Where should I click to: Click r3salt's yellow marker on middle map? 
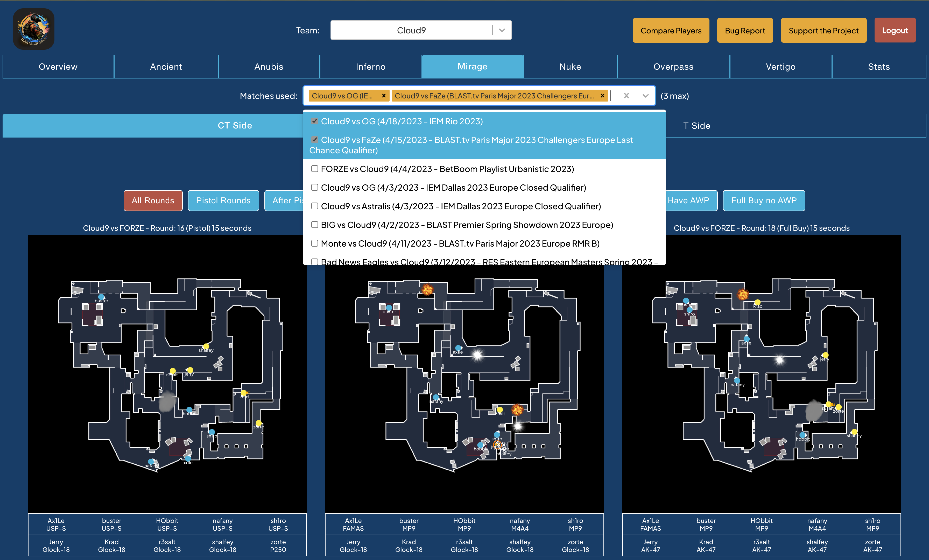(499, 410)
